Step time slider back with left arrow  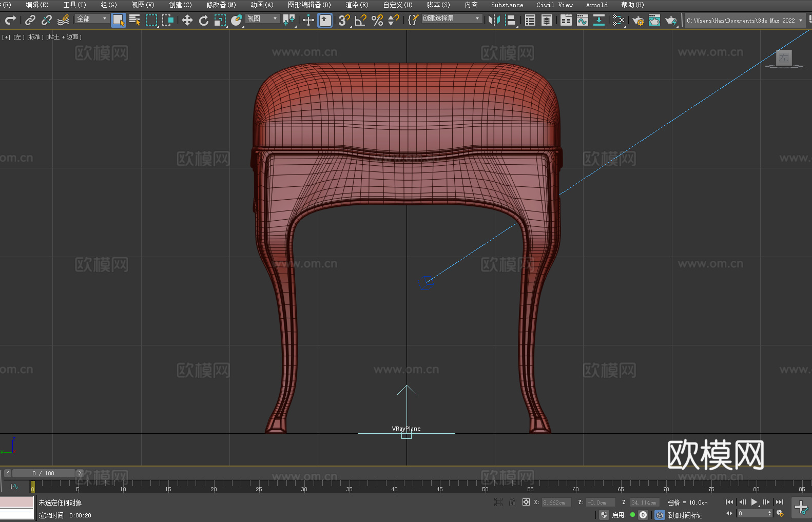pyautogui.click(x=7, y=473)
